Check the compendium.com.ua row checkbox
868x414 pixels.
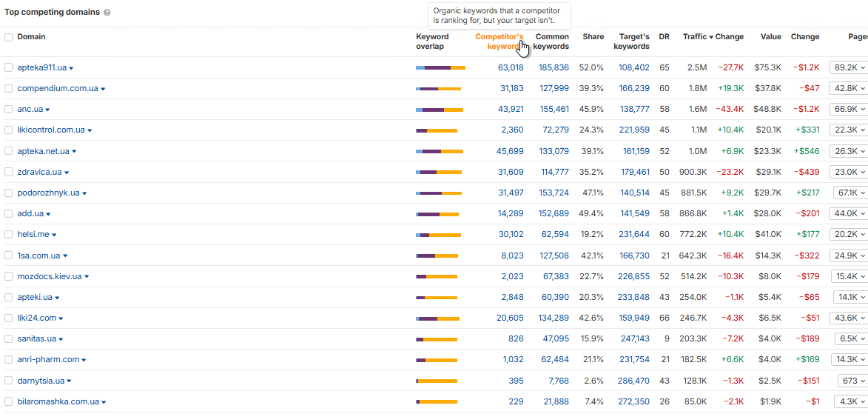(8, 88)
